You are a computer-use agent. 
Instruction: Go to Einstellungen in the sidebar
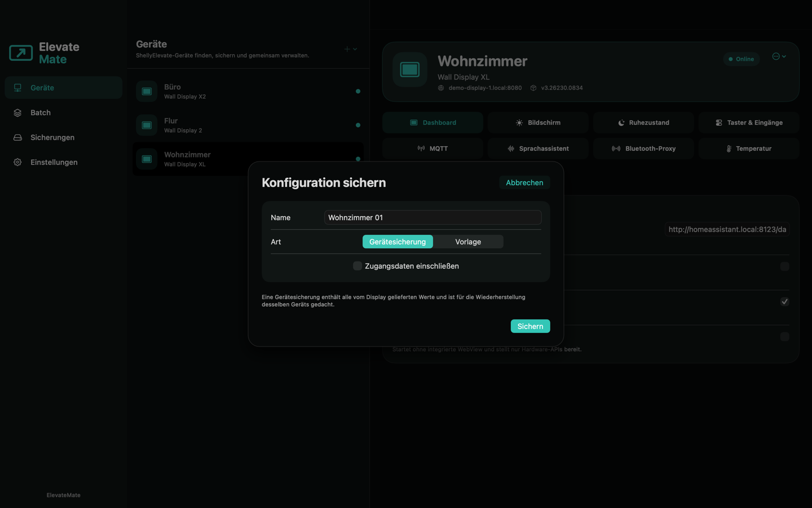click(x=63, y=162)
